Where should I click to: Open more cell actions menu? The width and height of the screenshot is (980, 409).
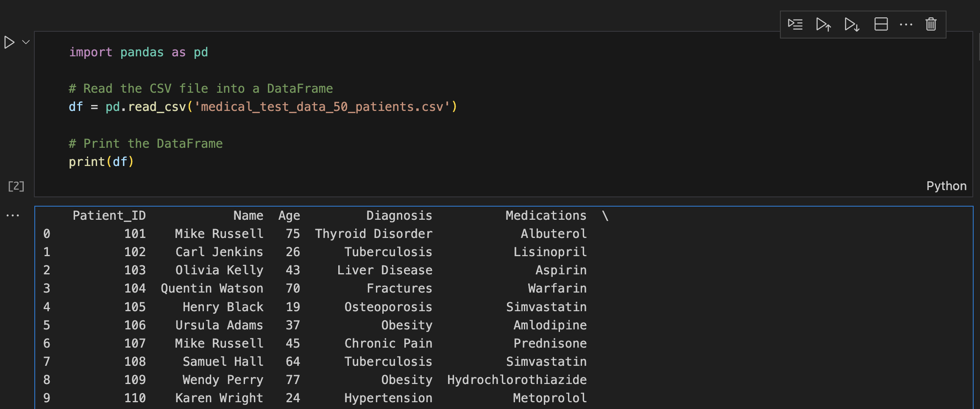click(906, 25)
